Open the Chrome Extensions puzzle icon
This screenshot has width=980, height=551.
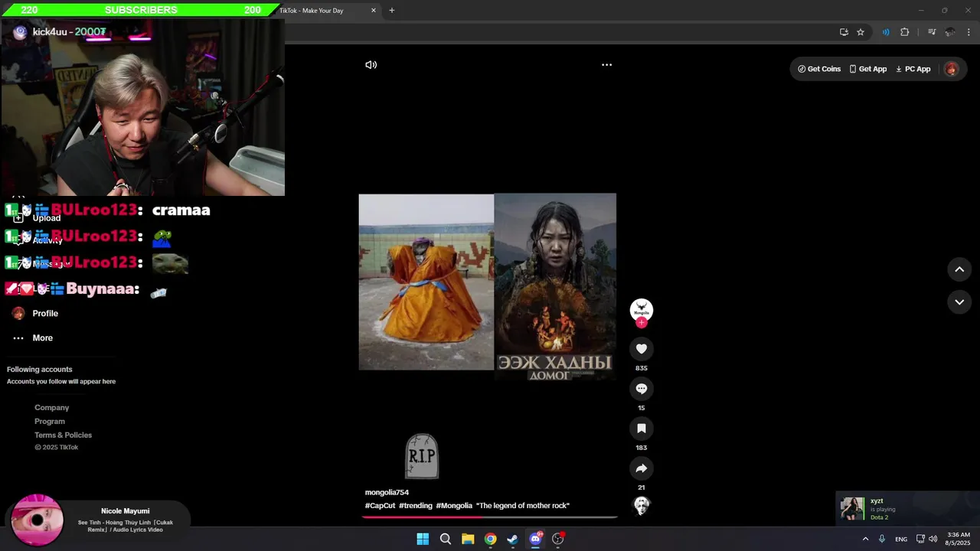(905, 32)
